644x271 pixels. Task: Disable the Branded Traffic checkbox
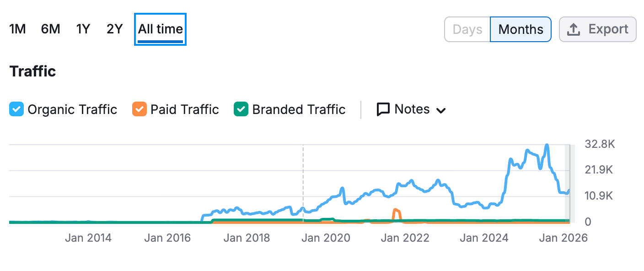click(241, 110)
